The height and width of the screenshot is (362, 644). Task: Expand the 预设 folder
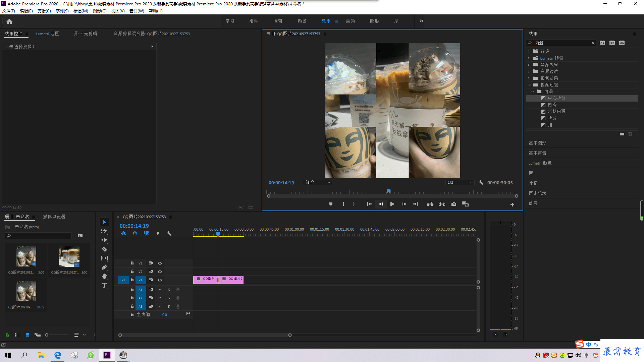[x=529, y=52]
